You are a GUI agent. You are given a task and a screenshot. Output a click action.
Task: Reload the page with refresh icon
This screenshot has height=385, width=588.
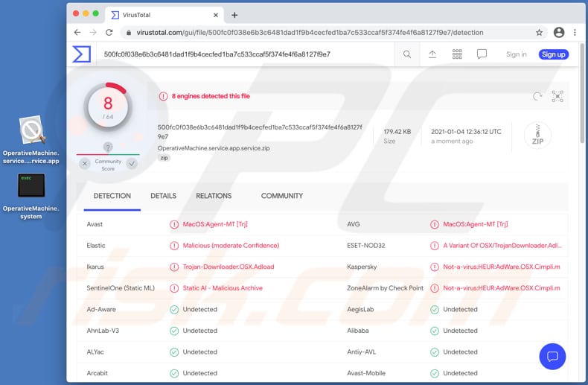pyautogui.click(x=109, y=33)
